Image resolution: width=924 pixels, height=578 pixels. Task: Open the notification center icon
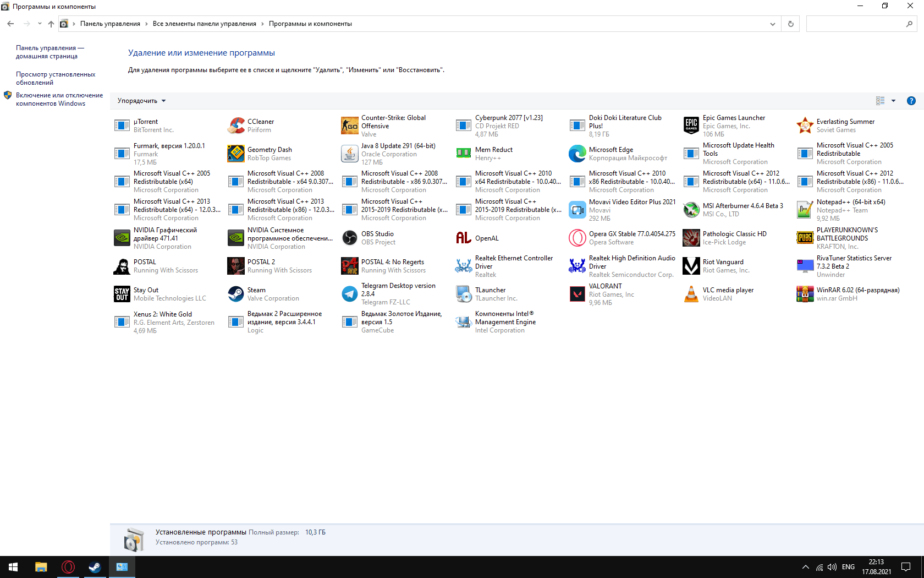pyautogui.click(x=906, y=567)
